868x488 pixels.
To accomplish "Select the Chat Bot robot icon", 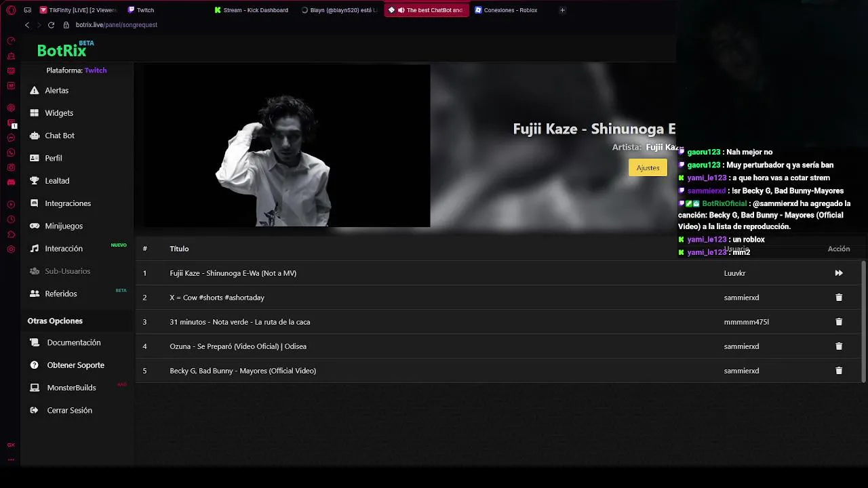I will click(35, 136).
